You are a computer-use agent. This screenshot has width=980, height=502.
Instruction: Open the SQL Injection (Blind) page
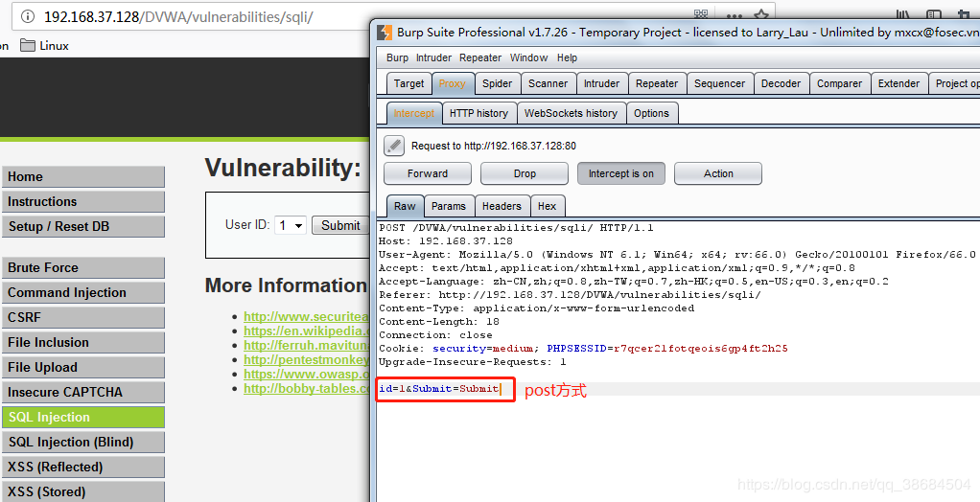83,442
